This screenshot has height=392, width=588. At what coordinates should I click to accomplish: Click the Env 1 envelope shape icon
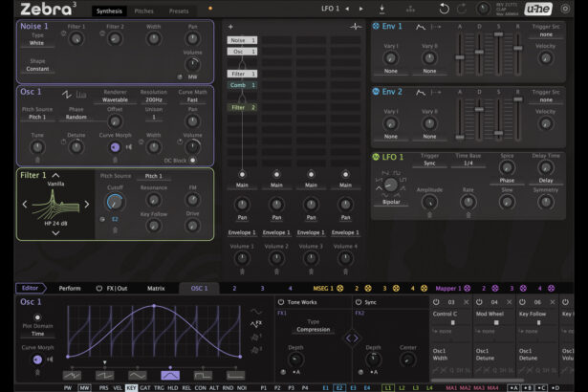tap(421, 27)
